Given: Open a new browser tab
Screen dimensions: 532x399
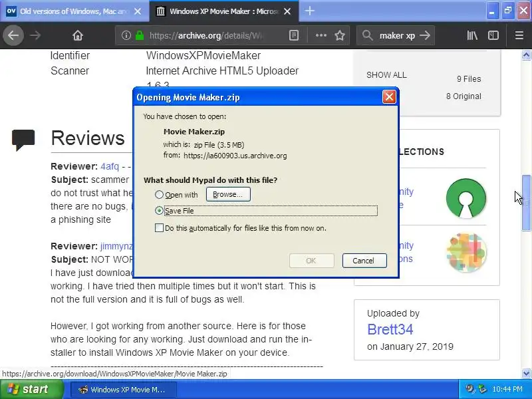Looking at the screenshot, I should pos(309,11).
